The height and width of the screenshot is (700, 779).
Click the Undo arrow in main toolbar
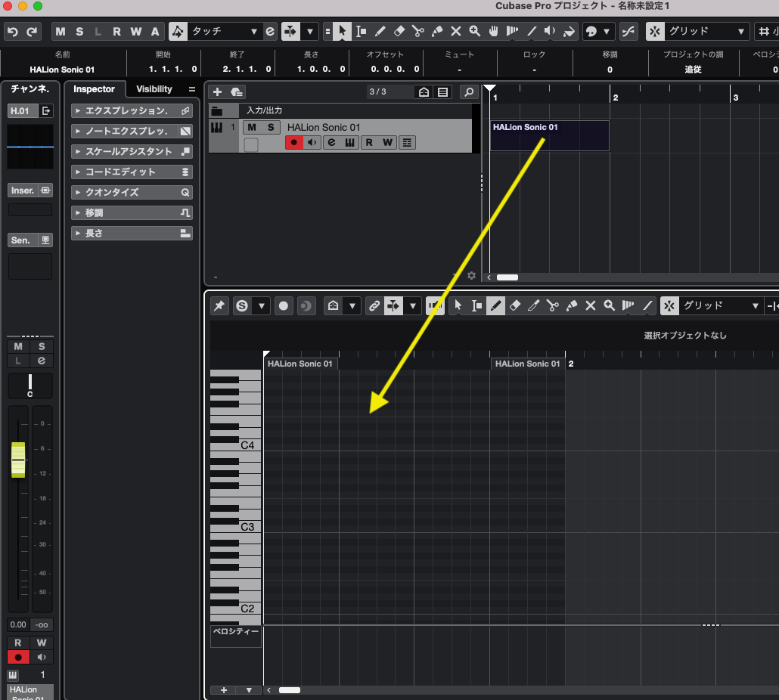coord(13,32)
